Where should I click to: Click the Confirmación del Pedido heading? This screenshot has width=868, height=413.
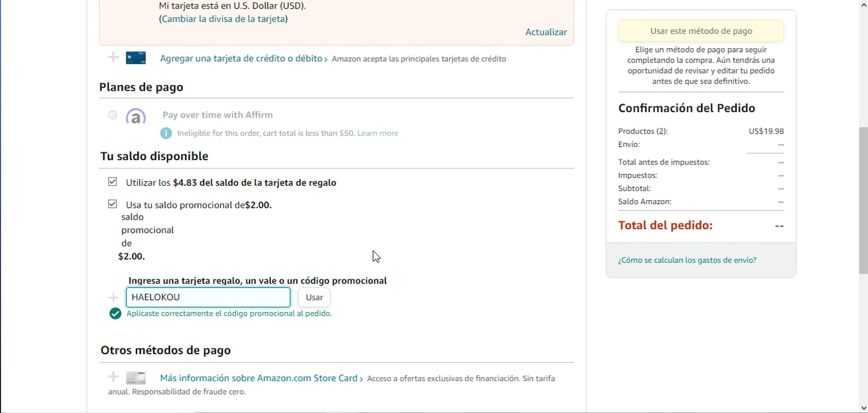(686, 108)
